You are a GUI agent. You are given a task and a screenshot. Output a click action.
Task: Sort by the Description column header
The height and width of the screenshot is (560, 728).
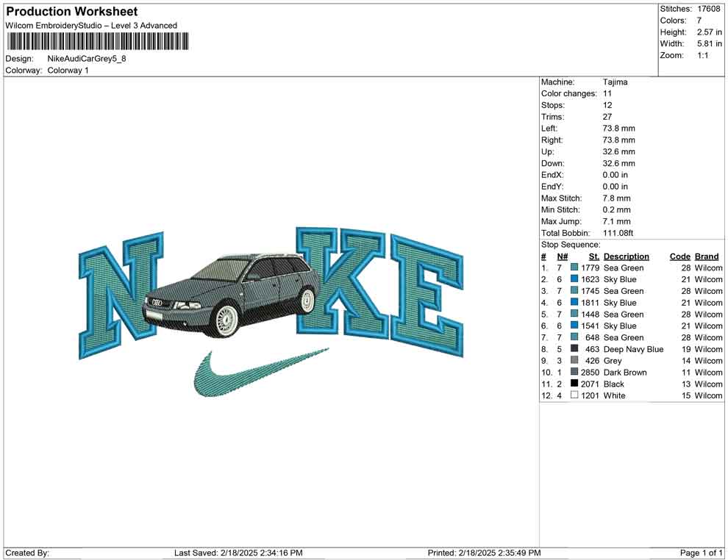(x=627, y=256)
